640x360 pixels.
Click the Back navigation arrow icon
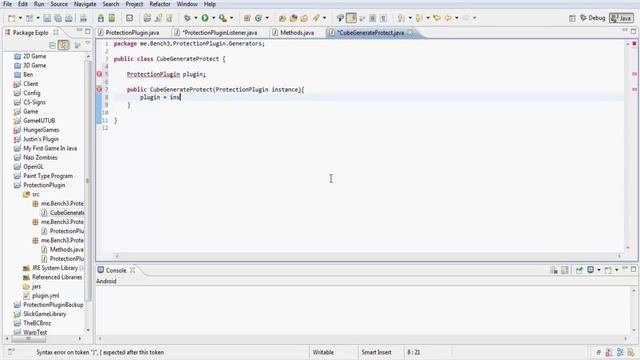click(x=448, y=18)
